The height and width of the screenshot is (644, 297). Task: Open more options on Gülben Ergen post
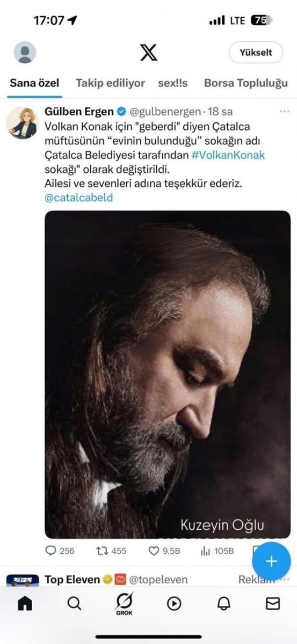tap(284, 112)
